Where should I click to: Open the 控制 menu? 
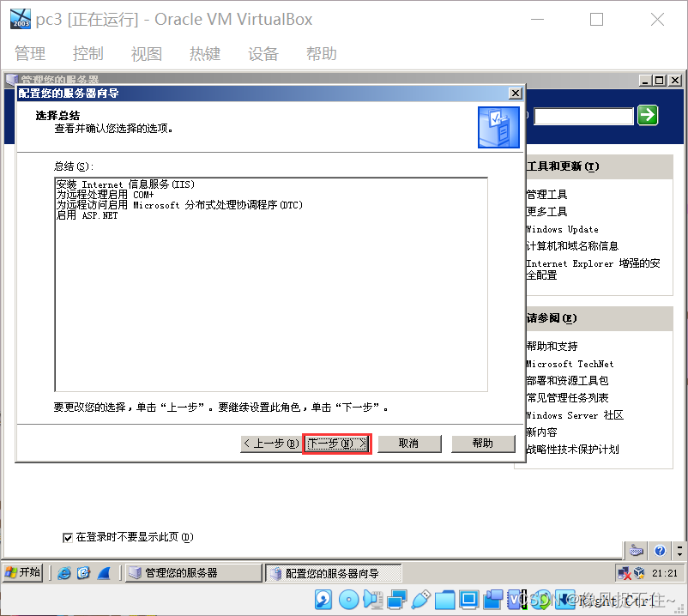[88, 53]
